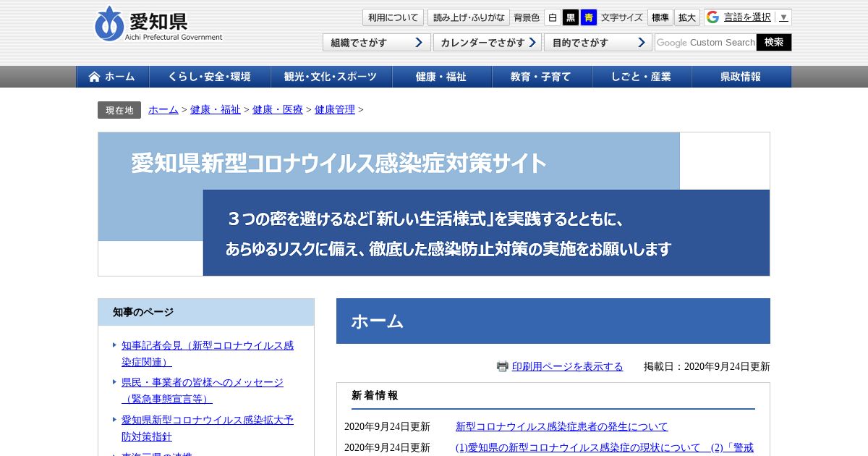Image resolution: width=868 pixels, height=456 pixels.
Task: Focus the Google Custom Search field
Action: [705, 43]
